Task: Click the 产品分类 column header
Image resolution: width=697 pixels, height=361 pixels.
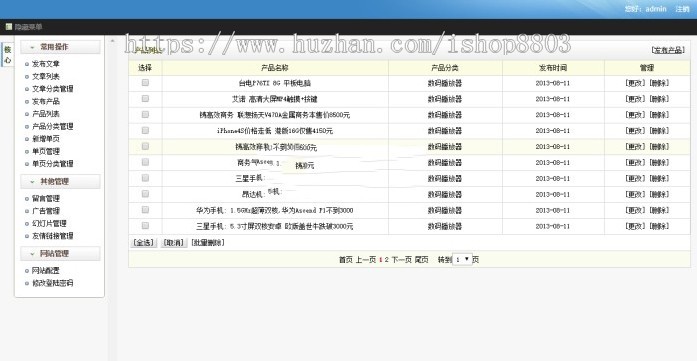Action: 445,68
